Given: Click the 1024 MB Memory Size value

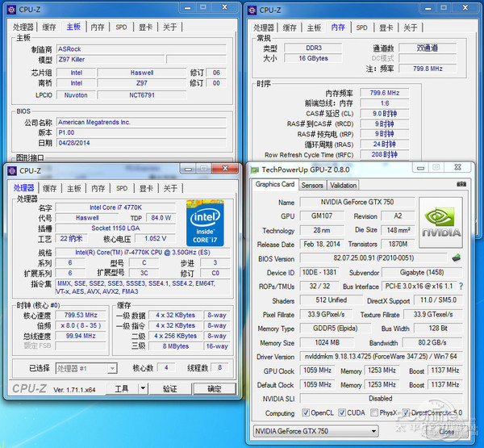Looking at the screenshot, I should pyautogui.click(x=327, y=342).
